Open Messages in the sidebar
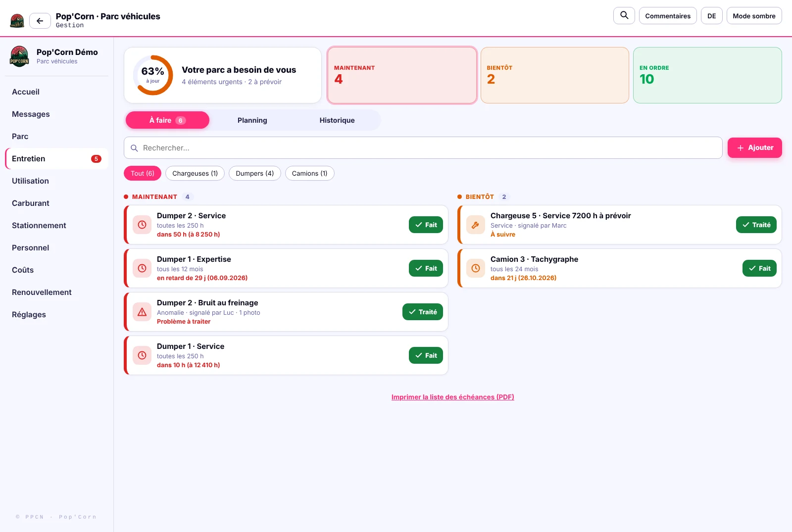Viewport: 792px width, 532px height. pyautogui.click(x=56, y=114)
